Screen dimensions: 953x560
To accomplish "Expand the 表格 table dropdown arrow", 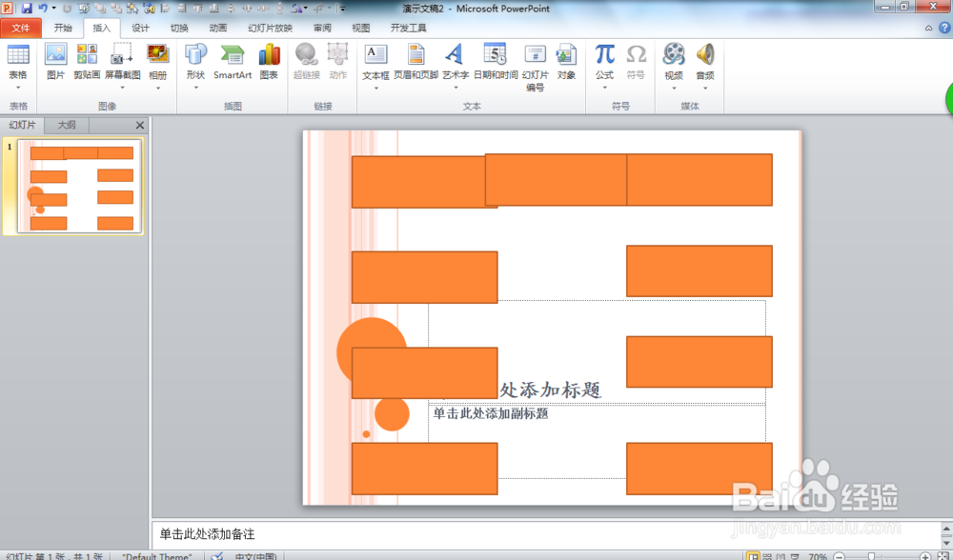I will (x=17, y=88).
